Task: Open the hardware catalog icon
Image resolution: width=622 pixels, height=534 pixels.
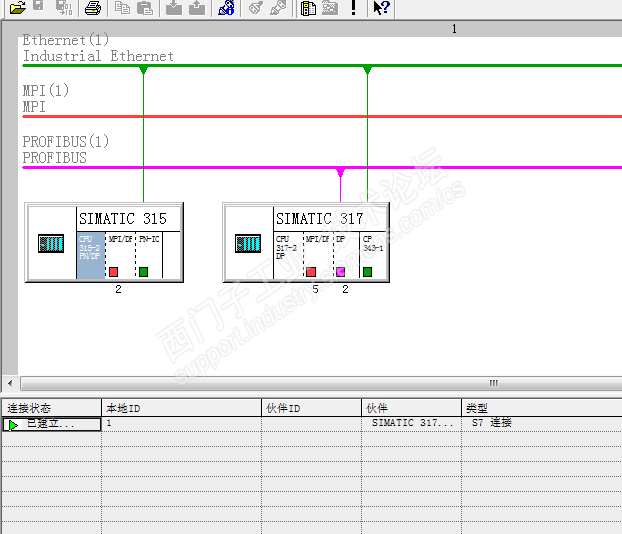Action: [x=308, y=8]
